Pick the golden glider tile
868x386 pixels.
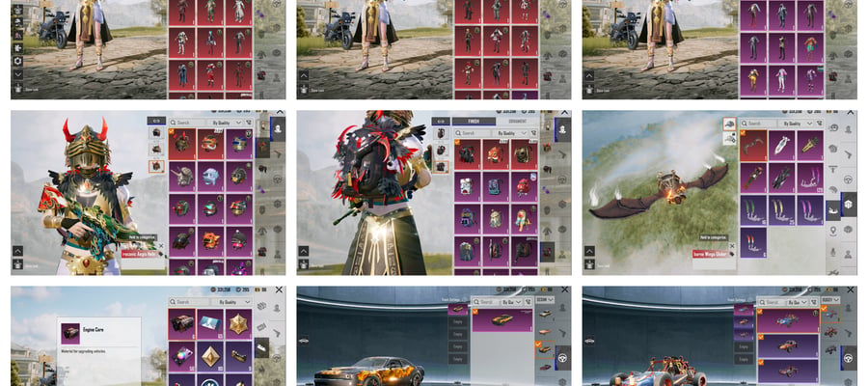click(x=810, y=145)
